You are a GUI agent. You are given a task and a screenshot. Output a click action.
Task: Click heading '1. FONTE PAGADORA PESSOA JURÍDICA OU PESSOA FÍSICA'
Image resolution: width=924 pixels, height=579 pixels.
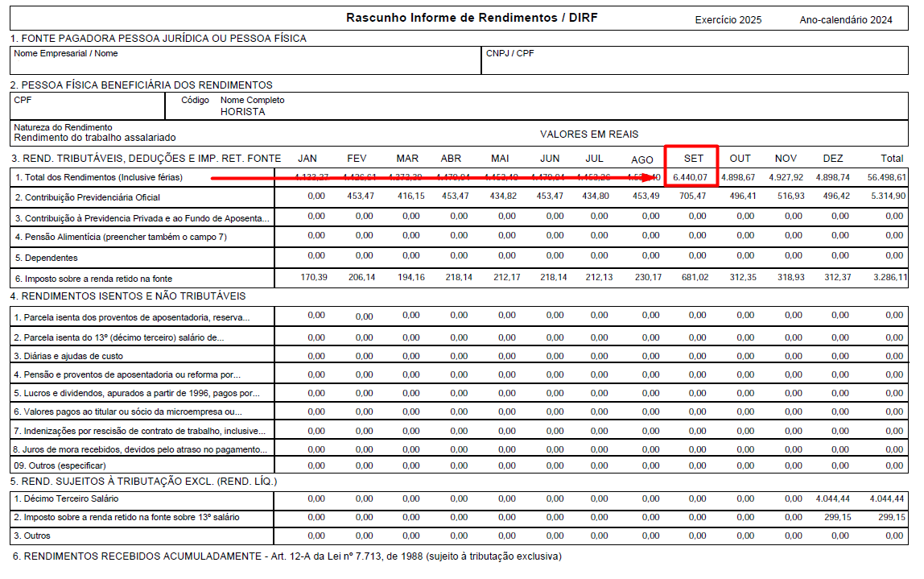pos(159,39)
